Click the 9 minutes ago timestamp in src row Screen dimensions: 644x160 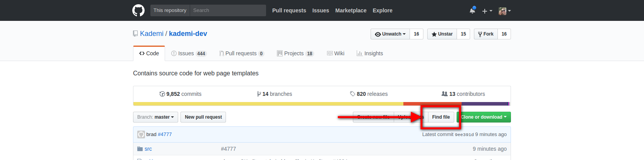[x=490, y=149]
